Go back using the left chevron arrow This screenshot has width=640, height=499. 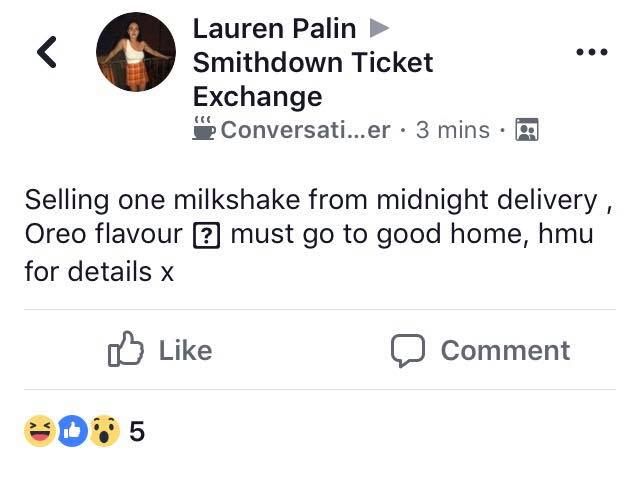tap(47, 52)
